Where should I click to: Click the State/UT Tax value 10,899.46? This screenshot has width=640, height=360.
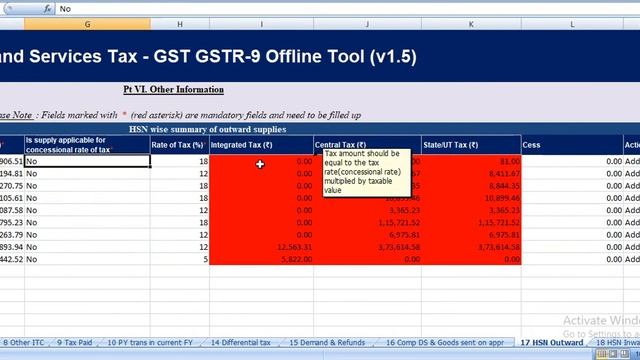(471, 198)
